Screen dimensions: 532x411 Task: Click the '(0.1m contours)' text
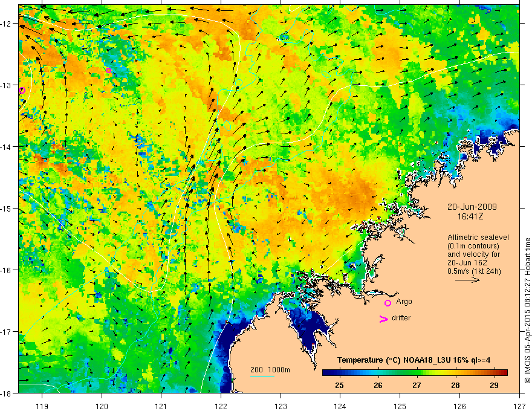point(473,246)
